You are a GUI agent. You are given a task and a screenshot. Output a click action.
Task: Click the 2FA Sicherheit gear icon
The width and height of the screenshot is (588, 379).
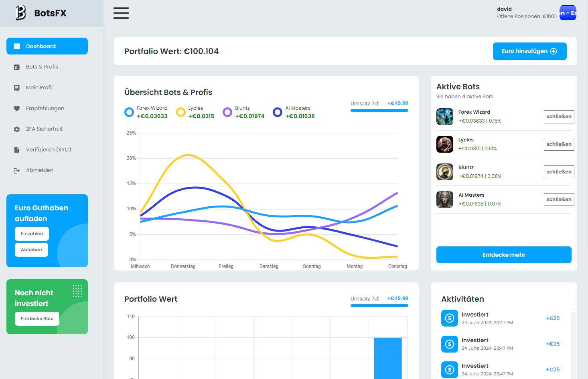pyautogui.click(x=17, y=129)
